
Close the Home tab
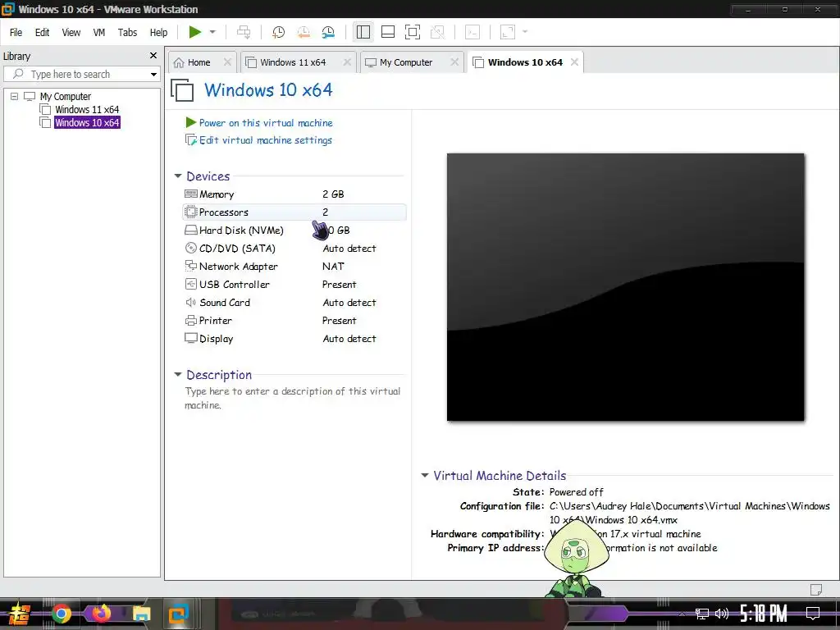point(227,62)
